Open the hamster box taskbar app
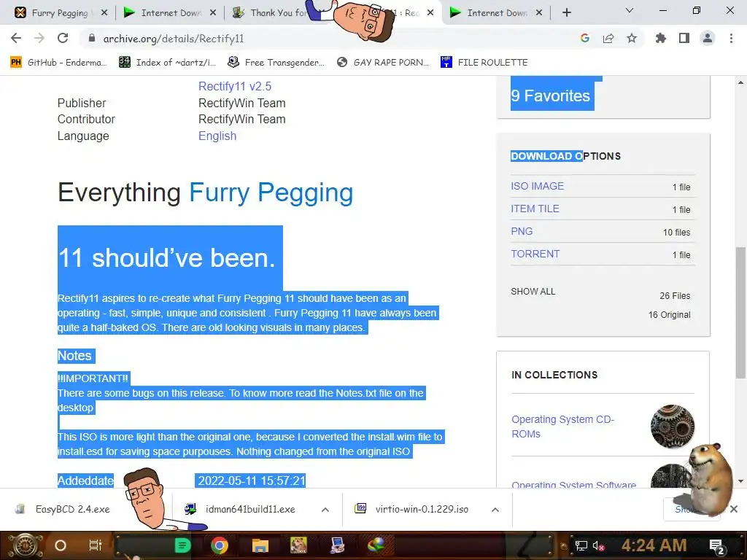 [298, 545]
